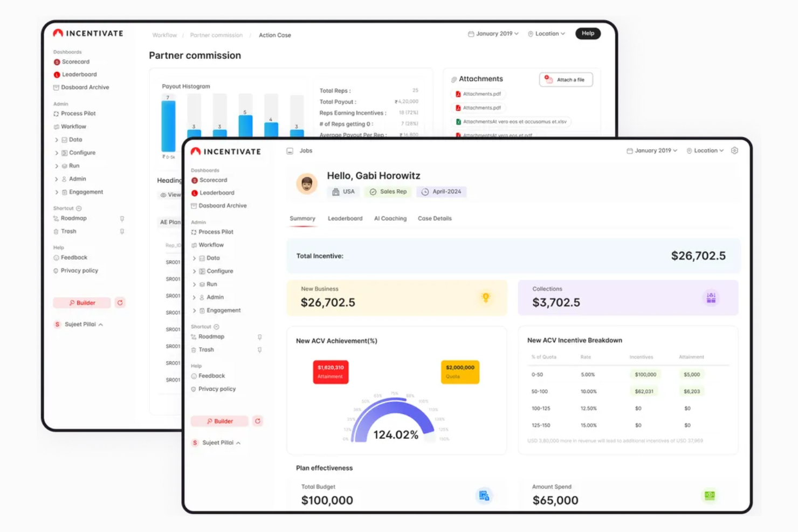The image size is (798, 532).
Task: Select the Scorecard dashboard icon
Action: pyautogui.click(x=195, y=180)
